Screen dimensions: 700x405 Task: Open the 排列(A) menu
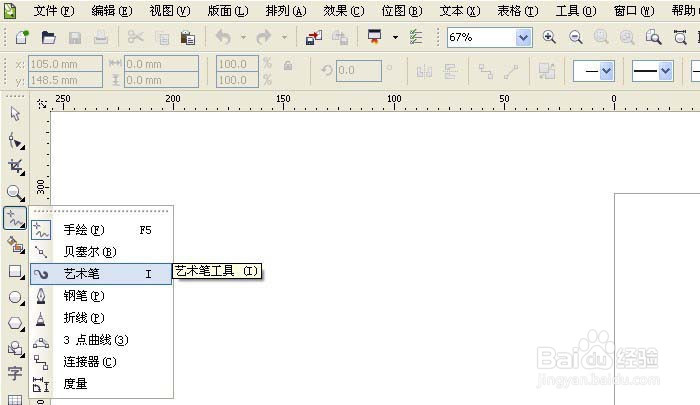coord(286,11)
